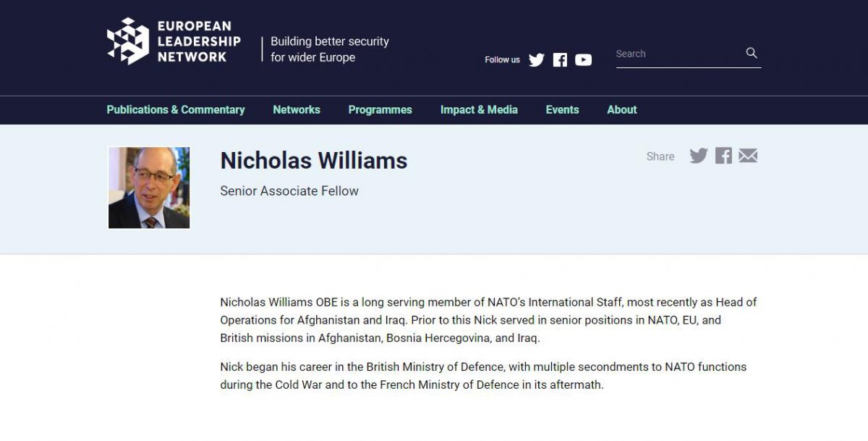Viewport: 868px width, 441px height.
Task: Click the European Leadership Network site title
Action: tap(199, 41)
